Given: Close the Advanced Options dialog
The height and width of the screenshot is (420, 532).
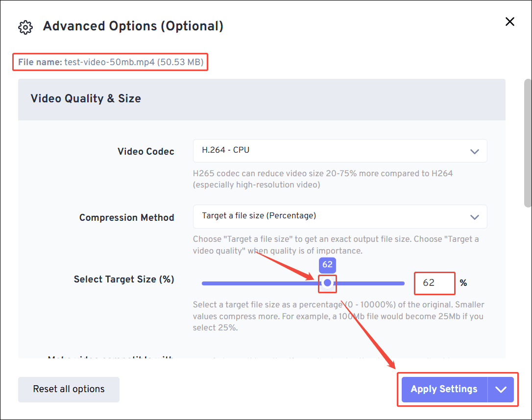Looking at the screenshot, I should (x=510, y=22).
